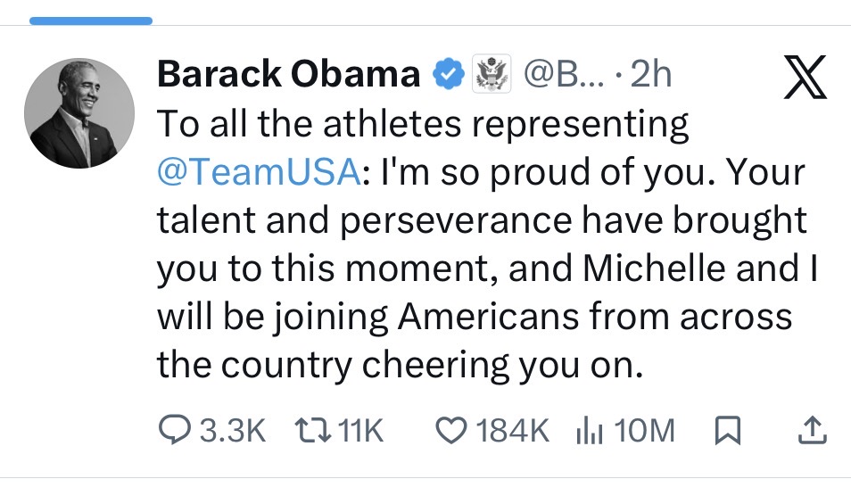The width and height of the screenshot is (851, 504).
Task: Click the government seal affiliation badge
Action: click(x=489, y=76)
